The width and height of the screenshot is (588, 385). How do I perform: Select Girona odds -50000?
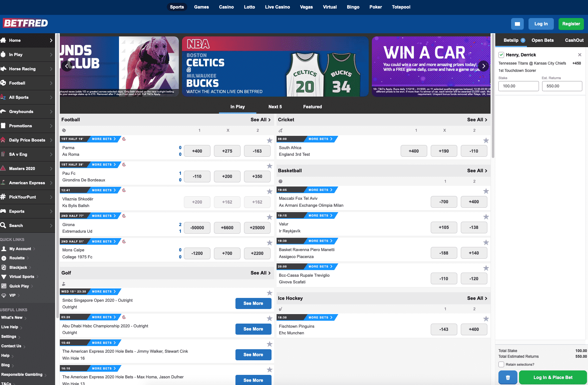tap(197, 228)
